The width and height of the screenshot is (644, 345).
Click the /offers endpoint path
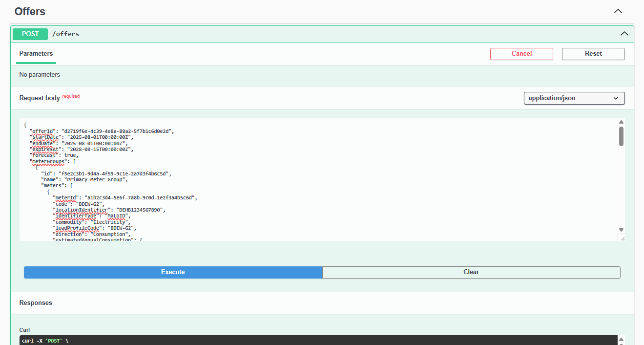click(x=65, y=34)
